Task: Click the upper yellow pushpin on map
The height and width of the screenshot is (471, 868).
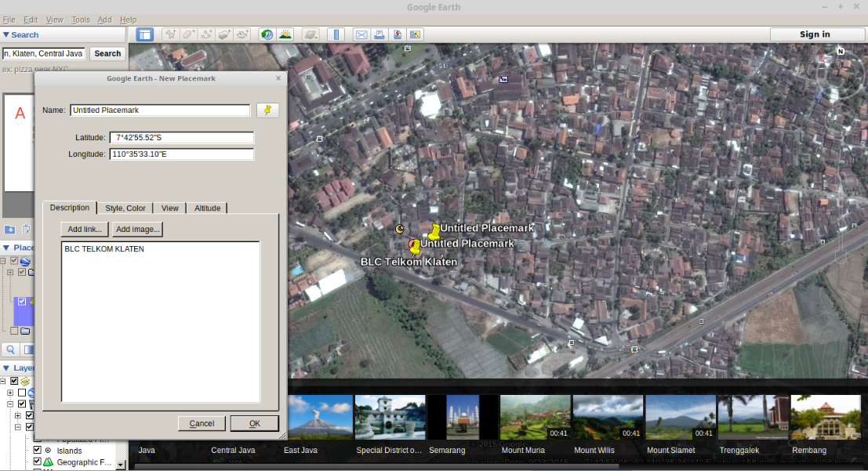Action: coord(434,231)
